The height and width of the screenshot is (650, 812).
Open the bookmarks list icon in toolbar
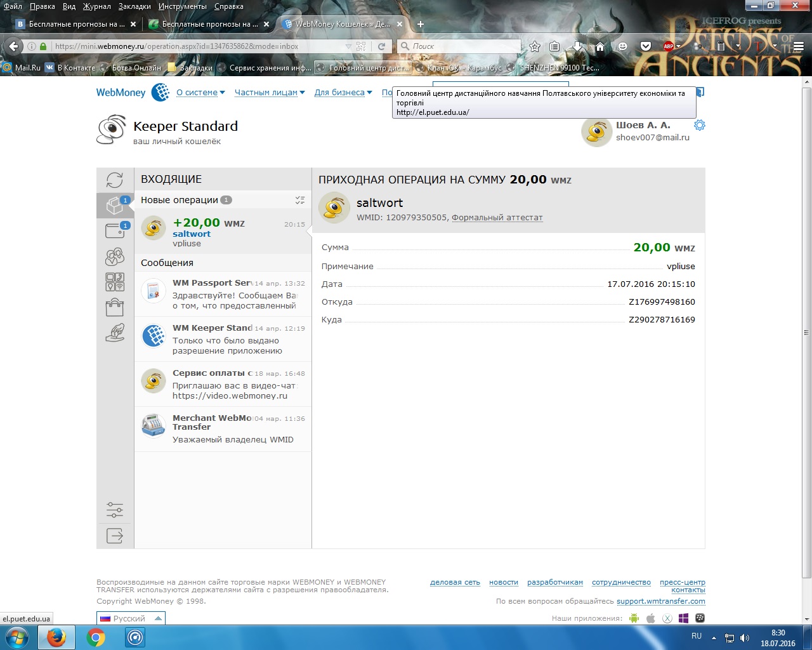pos(554,46)
